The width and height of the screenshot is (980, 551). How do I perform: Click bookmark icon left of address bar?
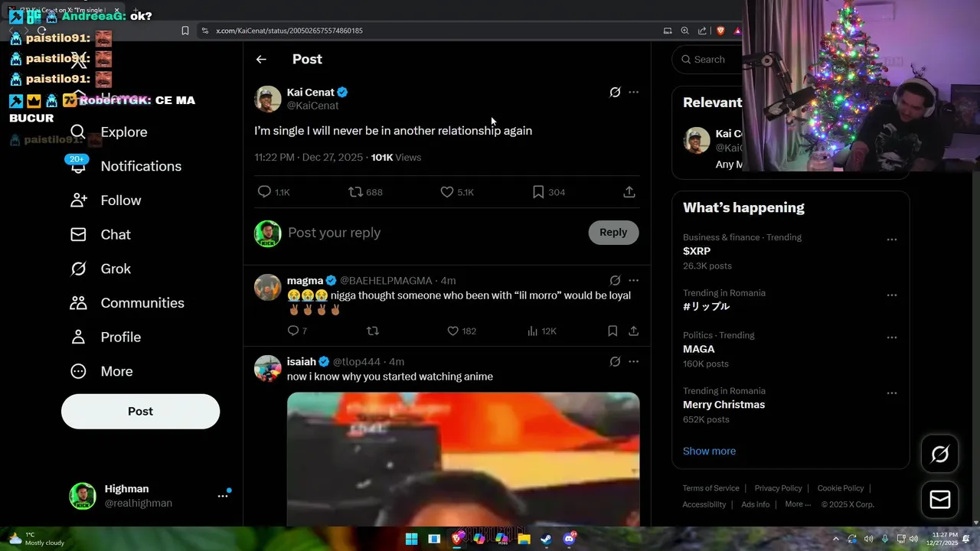click(185, 31)
